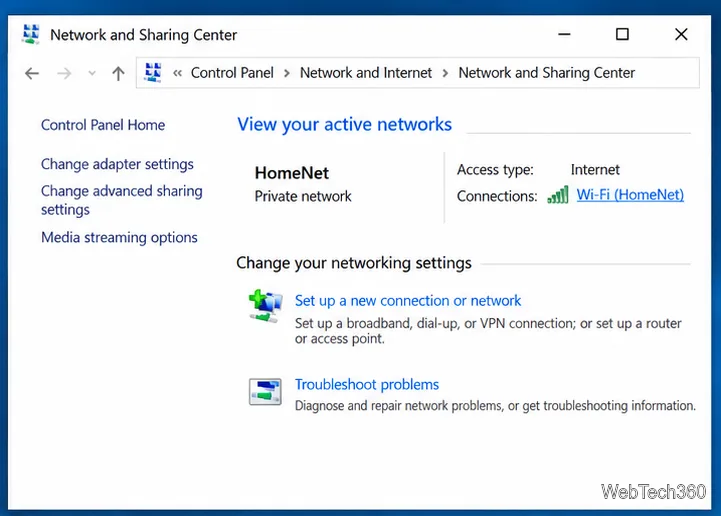The image size is (721, 516).
Task: Open Media streaming options
Action: (119, 237)
